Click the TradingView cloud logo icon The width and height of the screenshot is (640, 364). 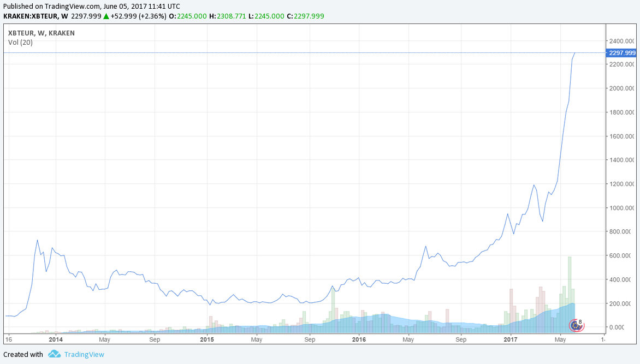(54, 354)
